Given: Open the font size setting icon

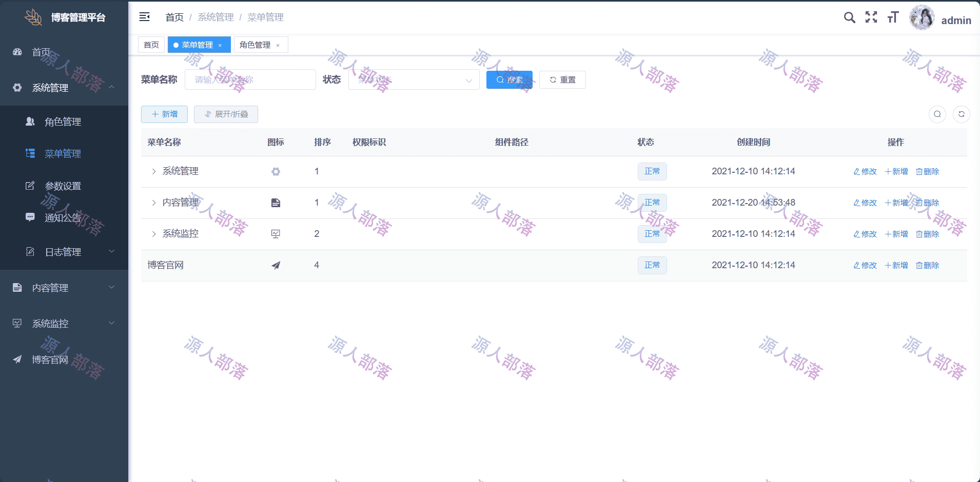Looking at the screenshot, I should [893, 17].
